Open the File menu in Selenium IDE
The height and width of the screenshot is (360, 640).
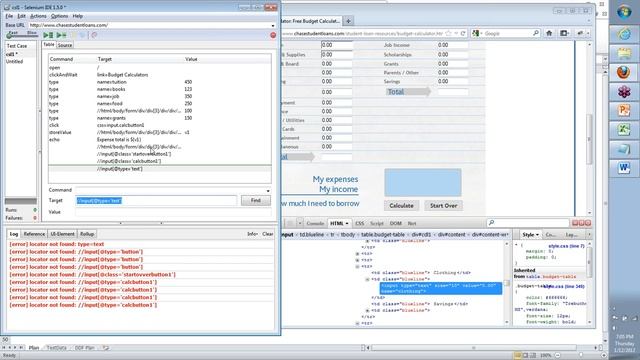click(9, 16)
